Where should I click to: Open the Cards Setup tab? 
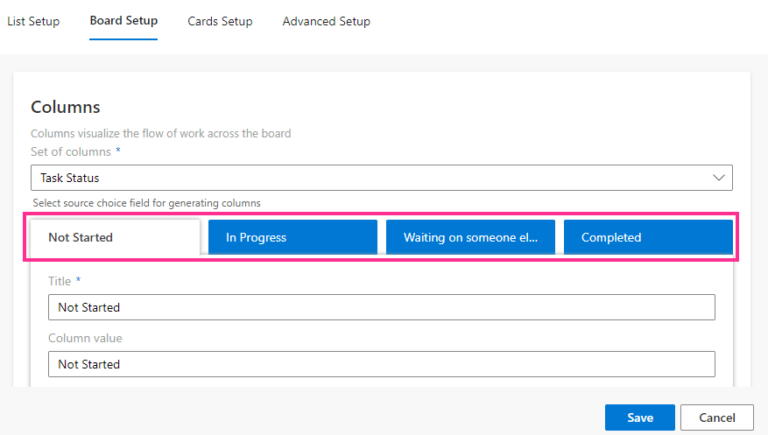point(220,21)
